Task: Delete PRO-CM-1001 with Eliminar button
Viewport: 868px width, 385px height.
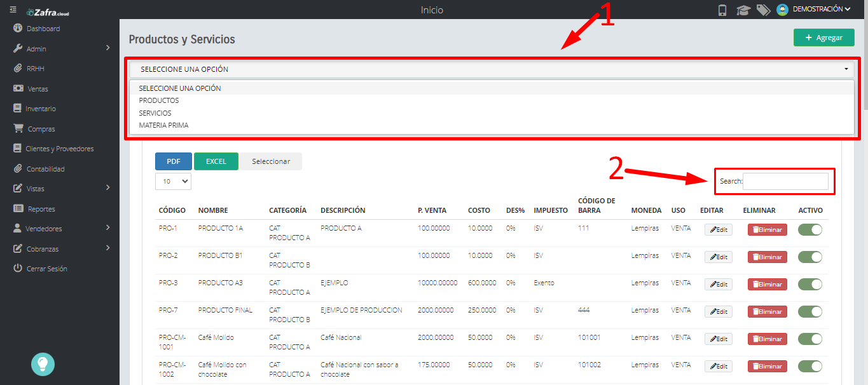Action: (768, 339)
